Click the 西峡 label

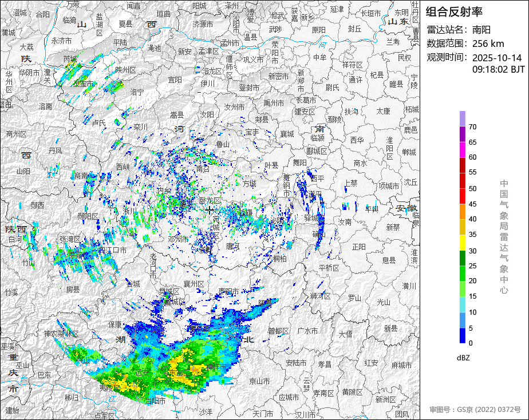pyautogui.click(x=123, y=167)
